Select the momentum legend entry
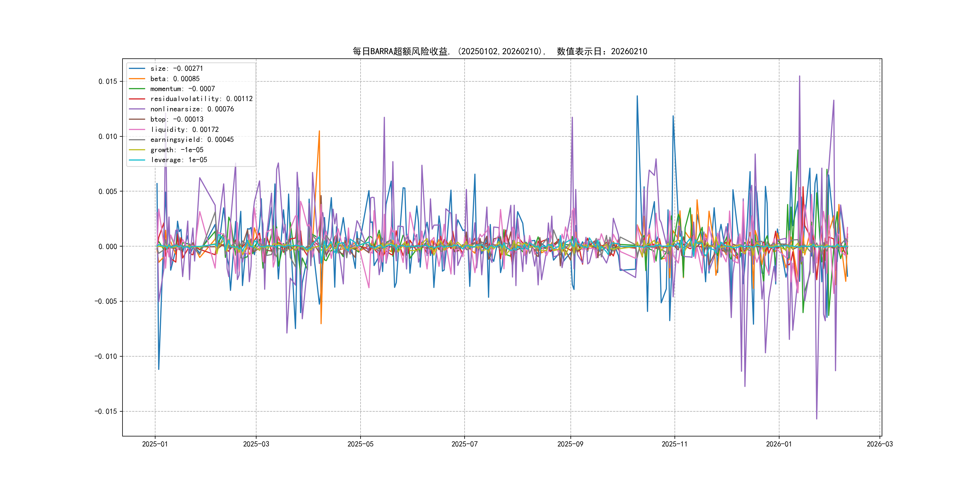 point(182,89)
